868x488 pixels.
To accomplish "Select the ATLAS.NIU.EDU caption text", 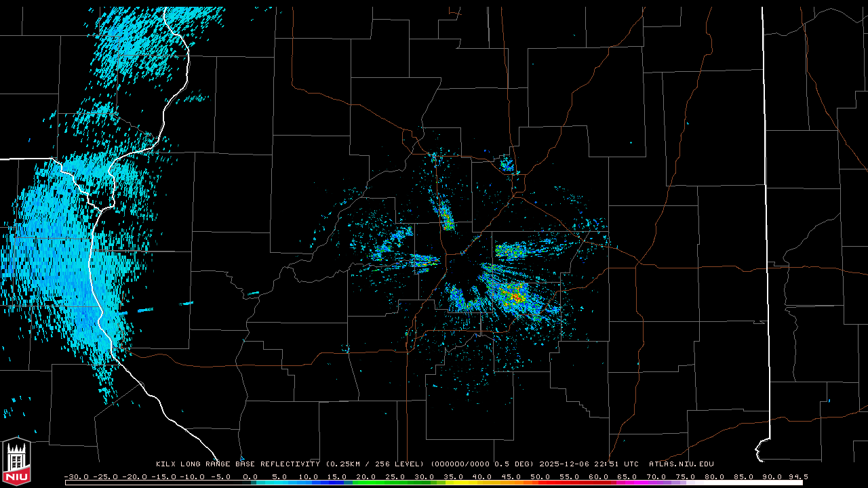I will (682, 464).
